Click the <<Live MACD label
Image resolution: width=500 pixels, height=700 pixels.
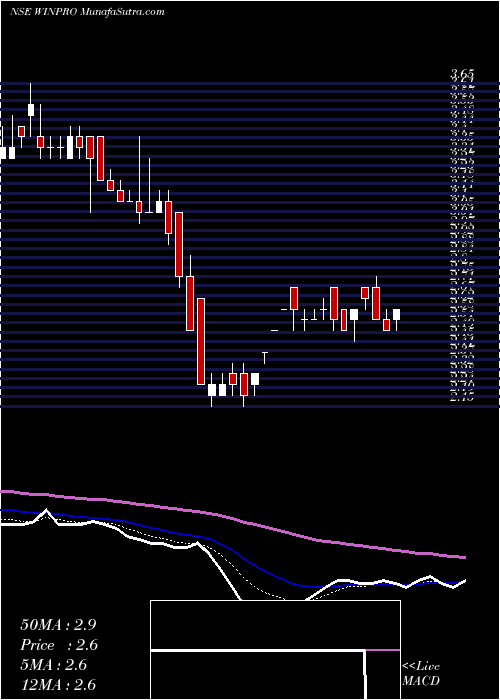[x=421, y=674]
